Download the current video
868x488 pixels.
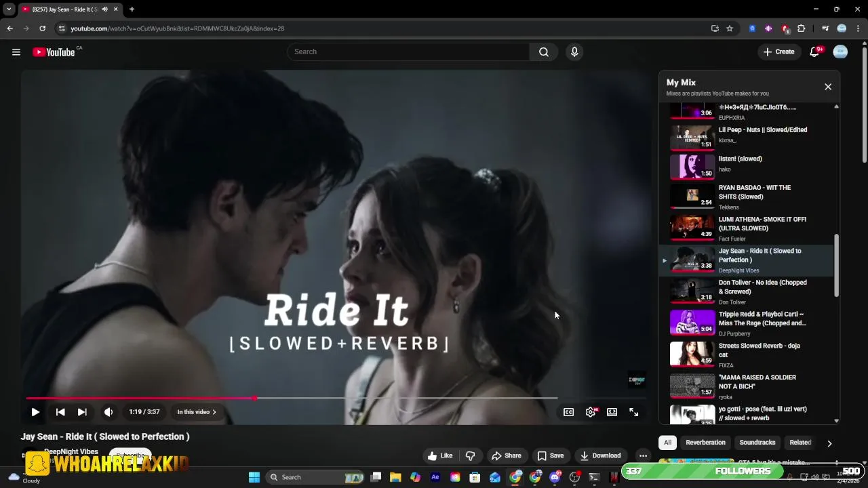601,455
